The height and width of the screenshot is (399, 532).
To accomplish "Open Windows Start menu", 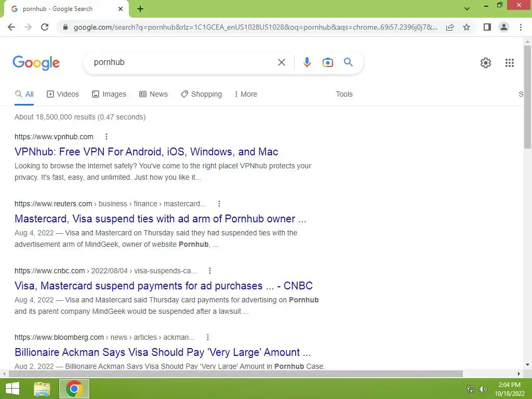I will click(x=12, y=389).
